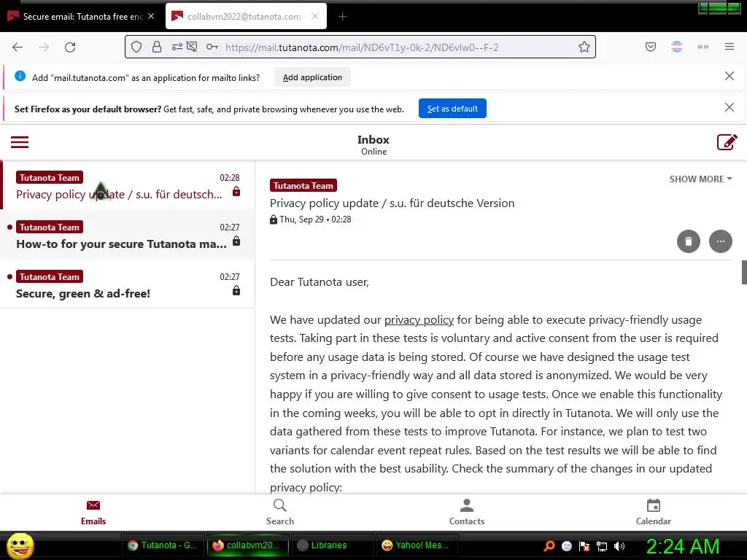Click the site security padlock icon

pyautogui.click(x=157, y=47)
